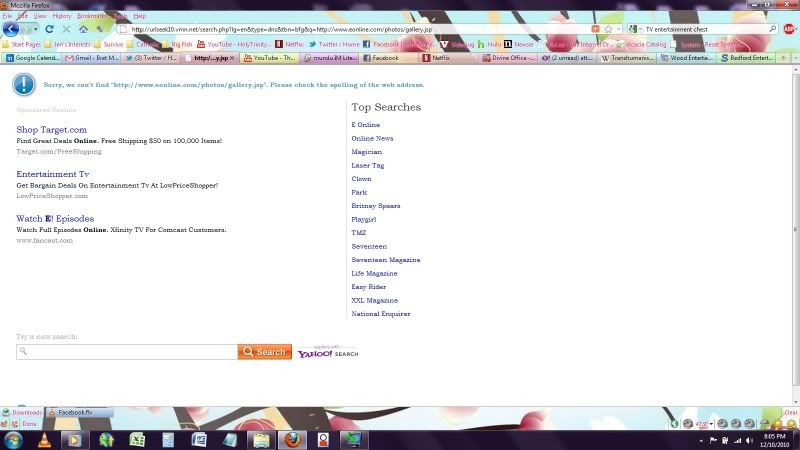The height and width of the screenshot is (450, 800).
Task: Open the Bookmarks menu
Action: click(92, 16)
